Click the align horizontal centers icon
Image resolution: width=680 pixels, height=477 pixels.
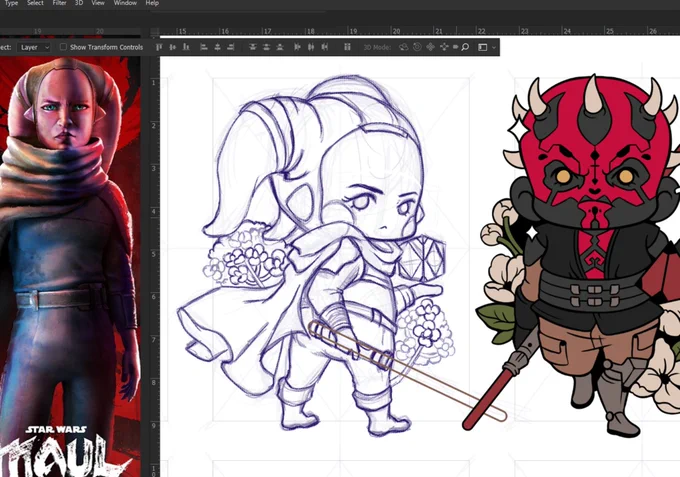[217, 47]
